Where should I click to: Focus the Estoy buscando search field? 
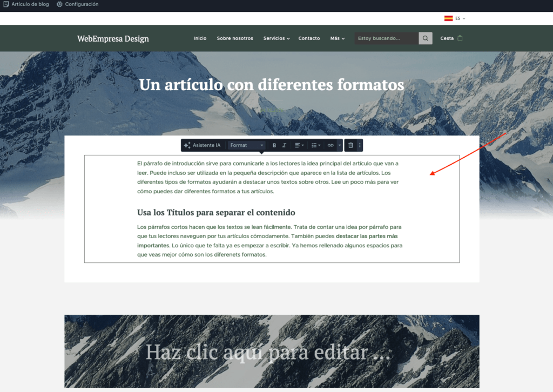click(387, 38)
